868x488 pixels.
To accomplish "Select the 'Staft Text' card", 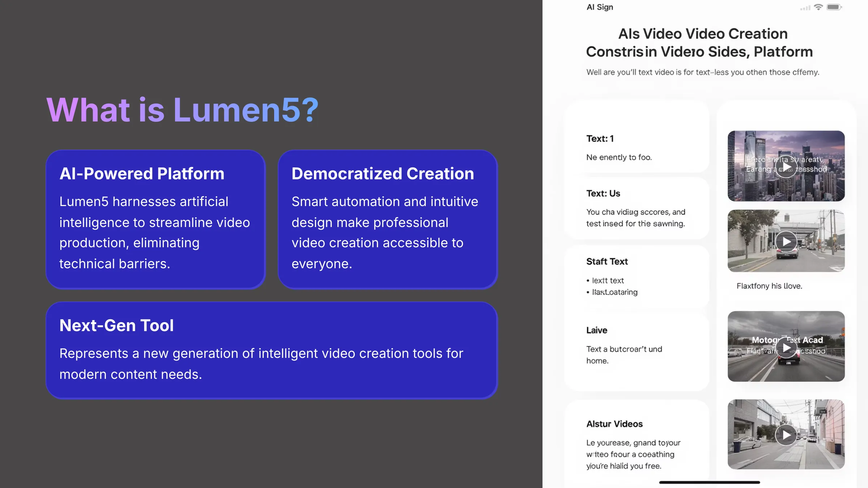I will (637, 277).
